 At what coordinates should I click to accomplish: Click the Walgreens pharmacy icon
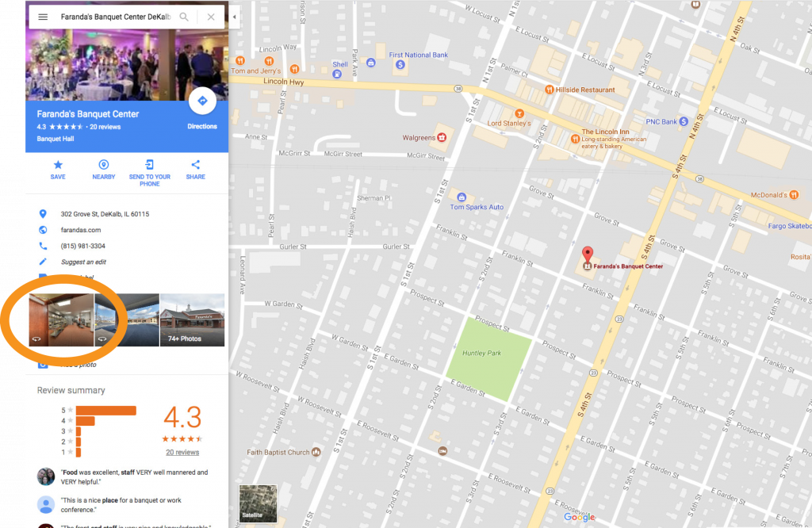(442, 138)
